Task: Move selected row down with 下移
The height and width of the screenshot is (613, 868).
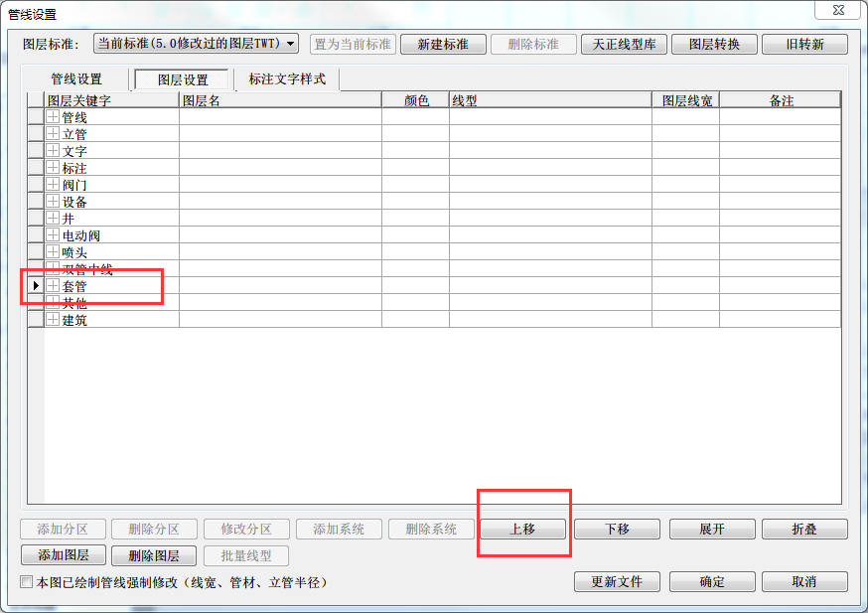Action: [617, 529]
